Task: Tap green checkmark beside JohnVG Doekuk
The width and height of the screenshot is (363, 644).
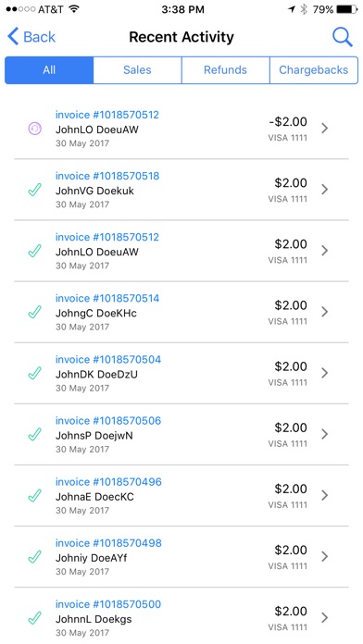Action: [x=34, y=190]
